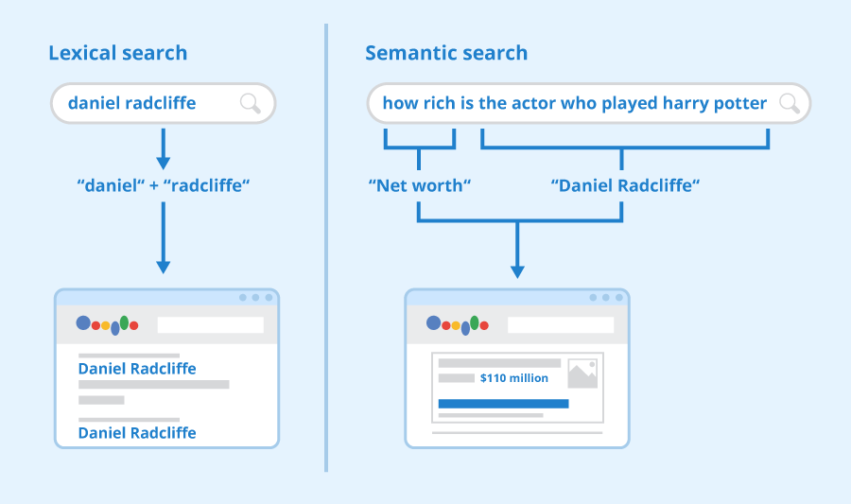
Task: Click the "Semantic search" heading
Action: (x=446, y=53)
